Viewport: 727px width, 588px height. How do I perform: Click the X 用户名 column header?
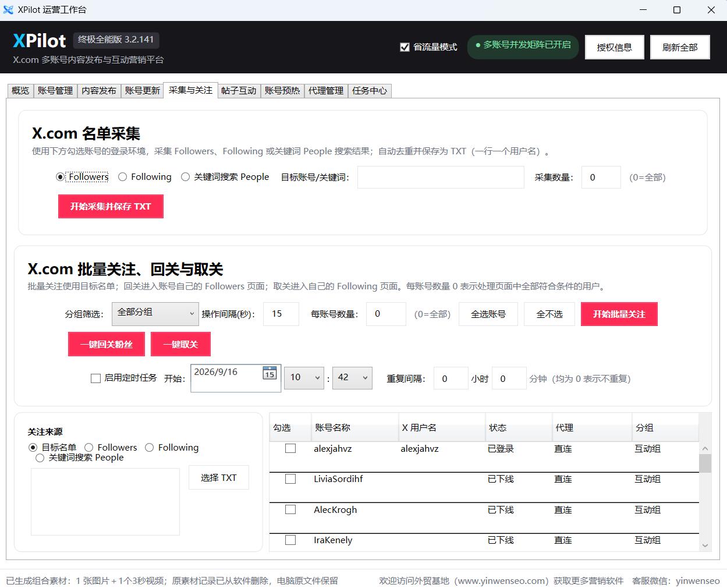coord(442,427)
